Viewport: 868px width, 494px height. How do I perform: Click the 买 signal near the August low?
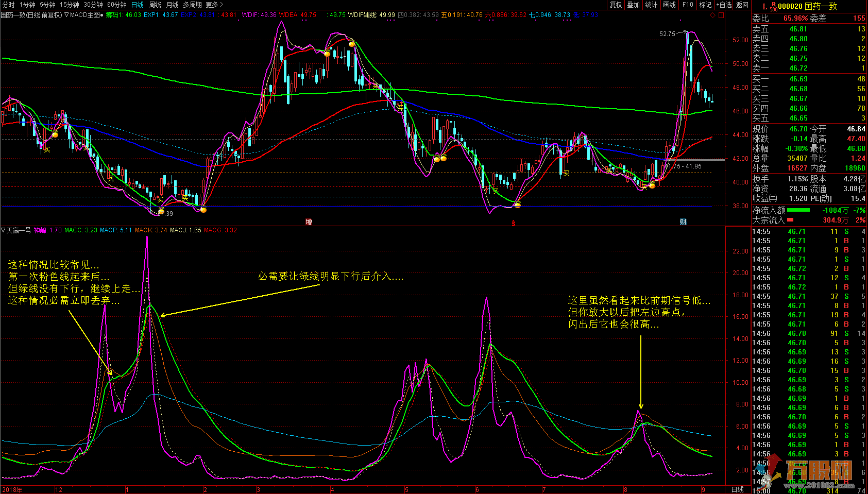point(644,187)
